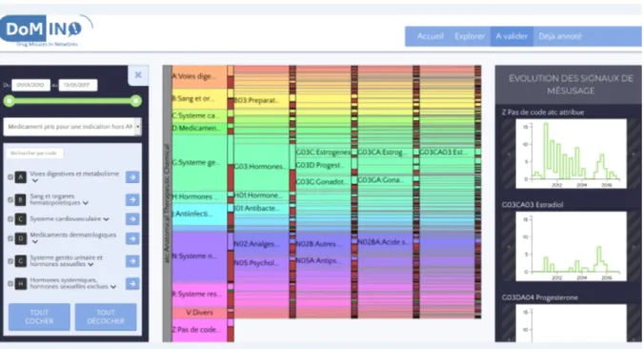Open the misuse type dropdown
This screenshot has height=349, width=644.
(72, 127)
